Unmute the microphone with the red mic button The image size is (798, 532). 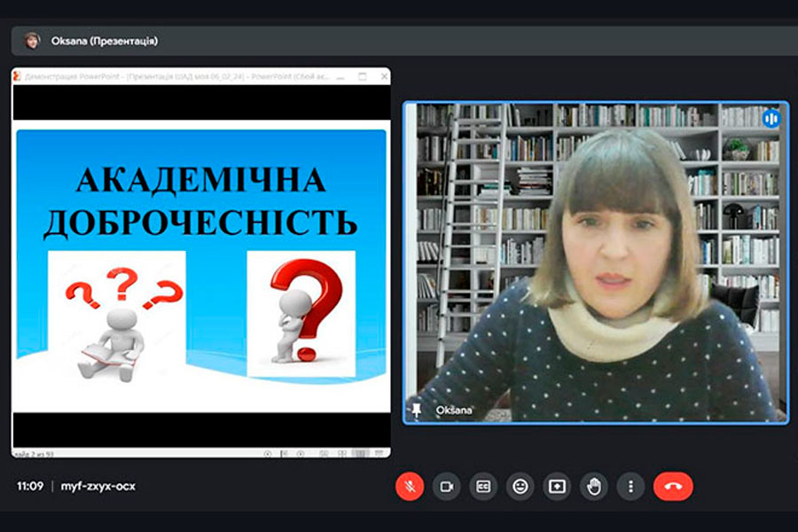410,487
